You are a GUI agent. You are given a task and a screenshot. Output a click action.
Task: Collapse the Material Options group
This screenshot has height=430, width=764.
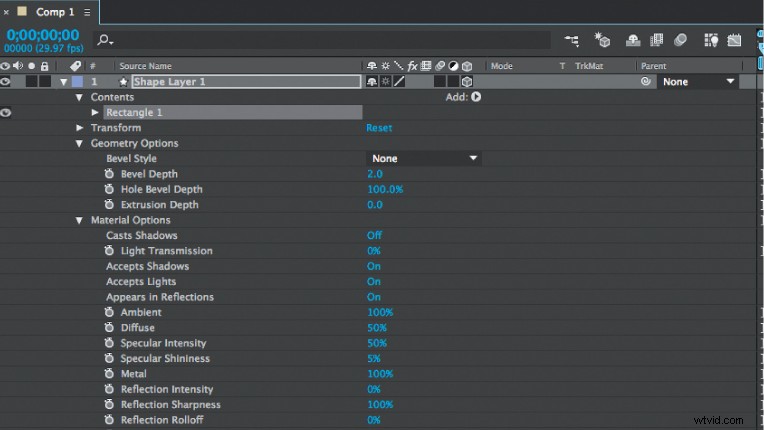80,220
